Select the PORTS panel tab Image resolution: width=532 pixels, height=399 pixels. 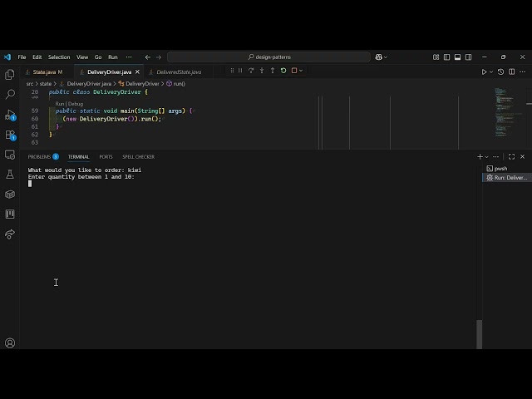coord(106,157)
